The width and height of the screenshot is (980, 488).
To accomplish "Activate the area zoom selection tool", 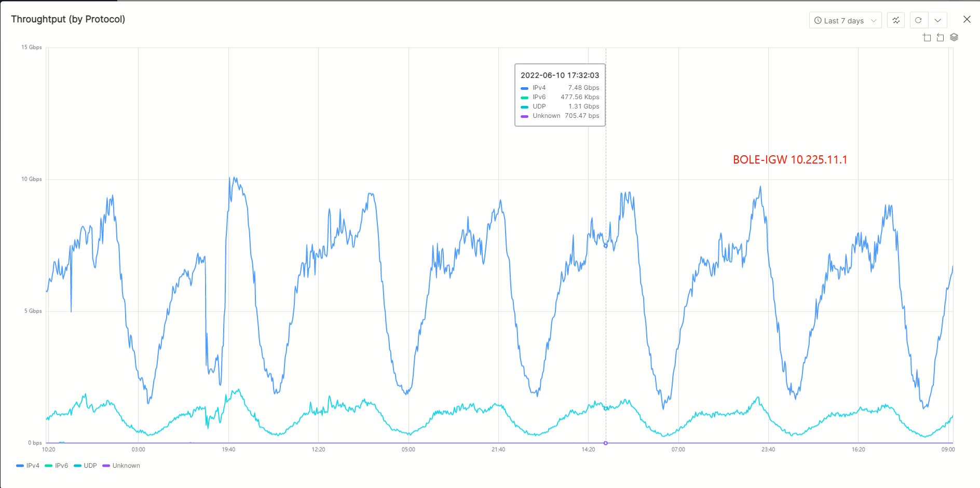I will tap(927, 37).
